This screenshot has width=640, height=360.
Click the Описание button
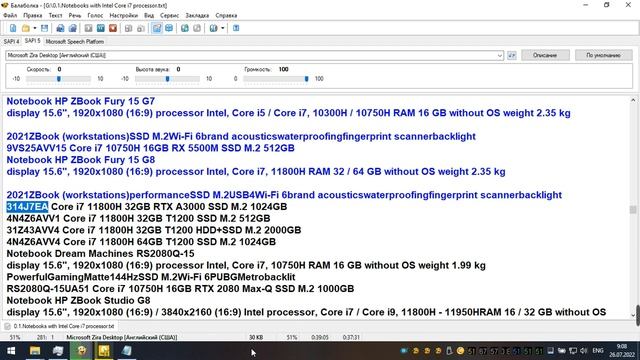tap(545, 55)
